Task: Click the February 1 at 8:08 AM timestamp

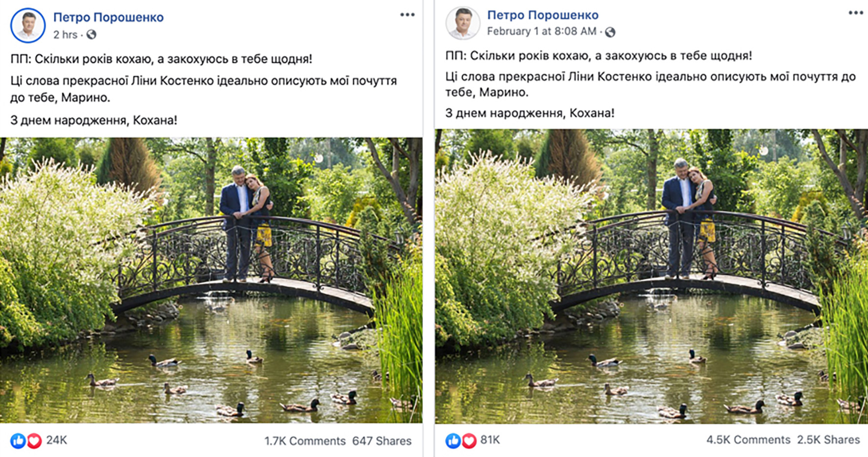Action: pyautogui.click(x=541, y=31)
